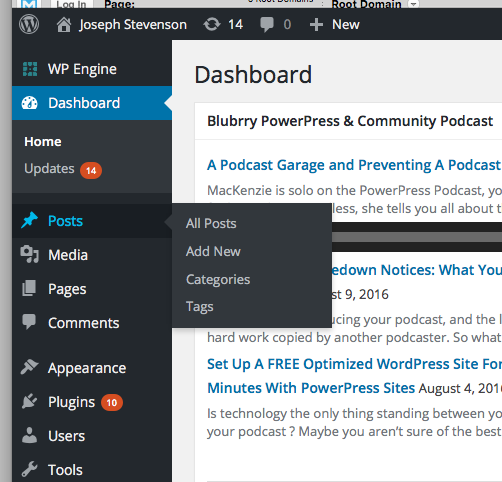Go to the Home submenu item
The image size is (502, 482).
pyautogui.click(x=43, y=142)
